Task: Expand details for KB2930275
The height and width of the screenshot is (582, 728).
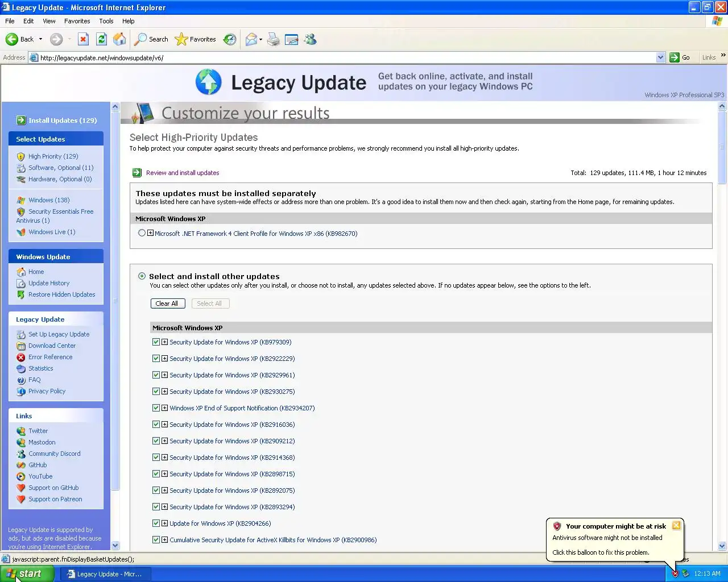Action: coord(164,392)
